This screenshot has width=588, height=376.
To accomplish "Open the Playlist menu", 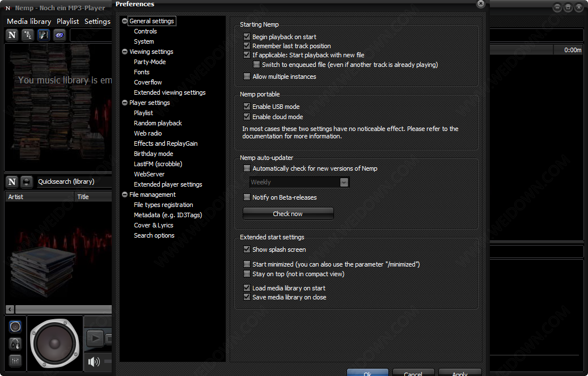I will click(68, 22).
